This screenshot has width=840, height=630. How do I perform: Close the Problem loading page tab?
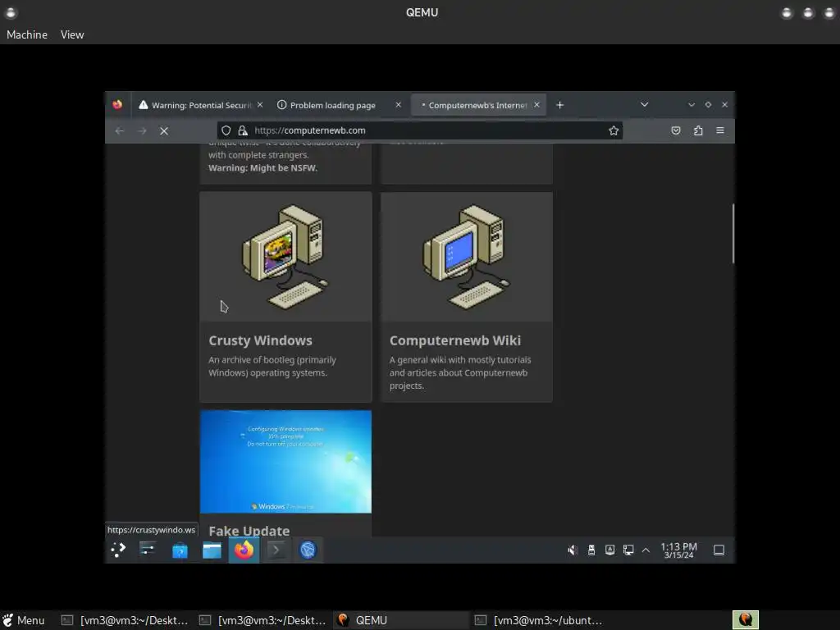[x=398, y=105]
